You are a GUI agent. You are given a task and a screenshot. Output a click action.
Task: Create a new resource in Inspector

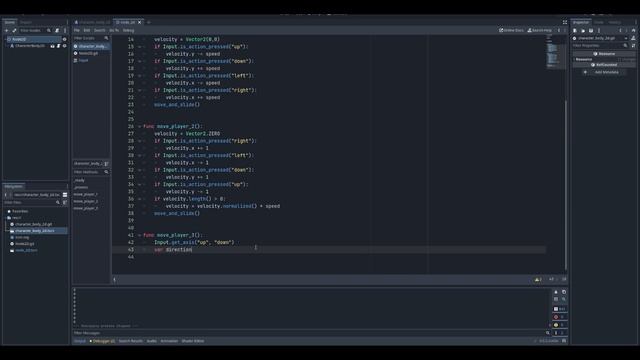(575, 31)
